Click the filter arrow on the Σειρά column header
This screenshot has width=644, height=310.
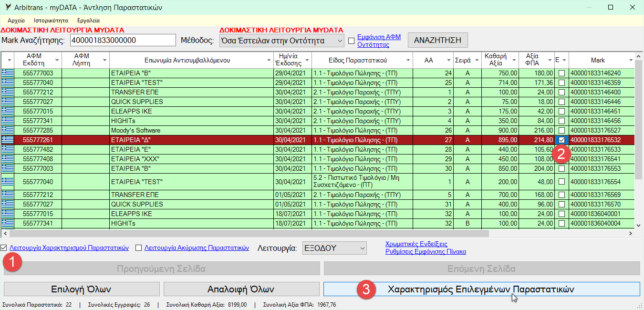(477, 60)
